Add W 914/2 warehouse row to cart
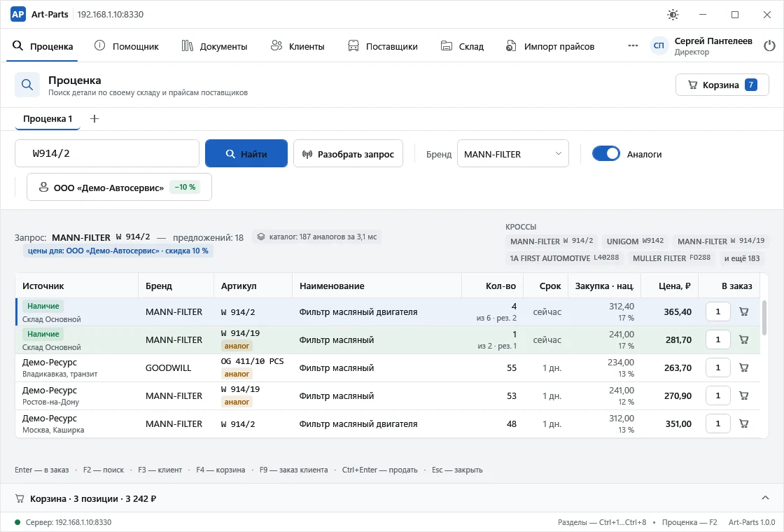The image size is (784, 532). [744, 311]
